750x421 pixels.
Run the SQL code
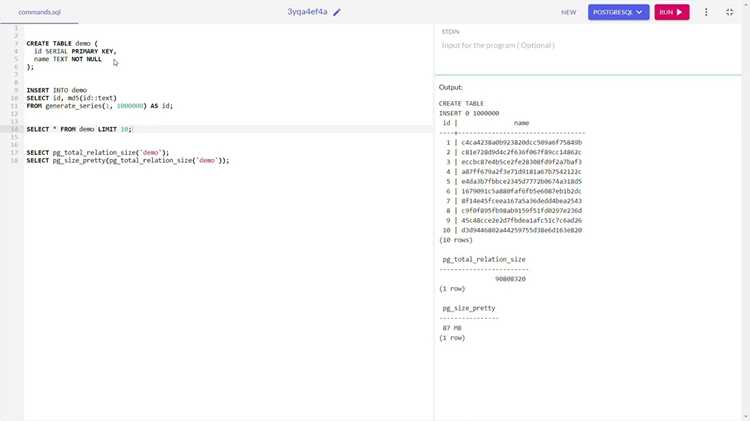click(672, 12)
